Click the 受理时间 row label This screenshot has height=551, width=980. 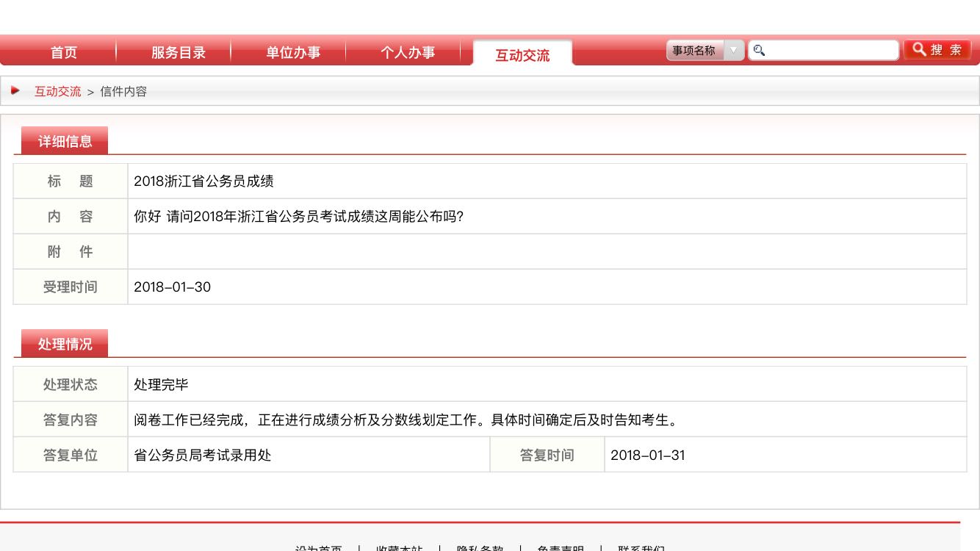(71, 287)
